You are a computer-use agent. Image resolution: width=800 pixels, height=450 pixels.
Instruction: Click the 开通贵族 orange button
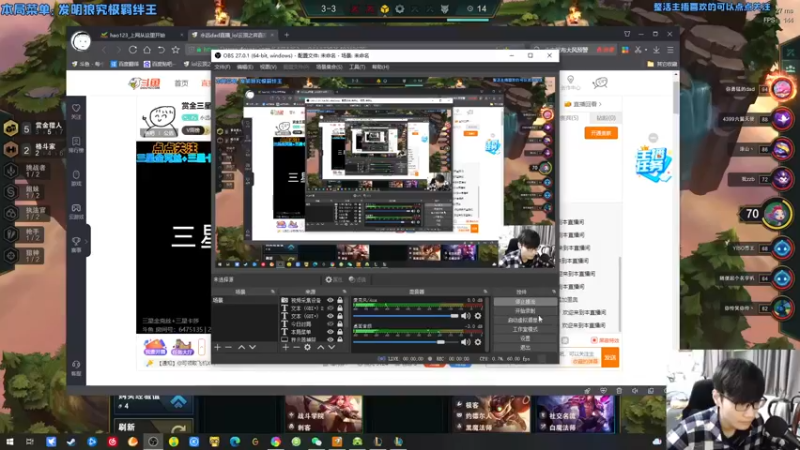(601, 133)
